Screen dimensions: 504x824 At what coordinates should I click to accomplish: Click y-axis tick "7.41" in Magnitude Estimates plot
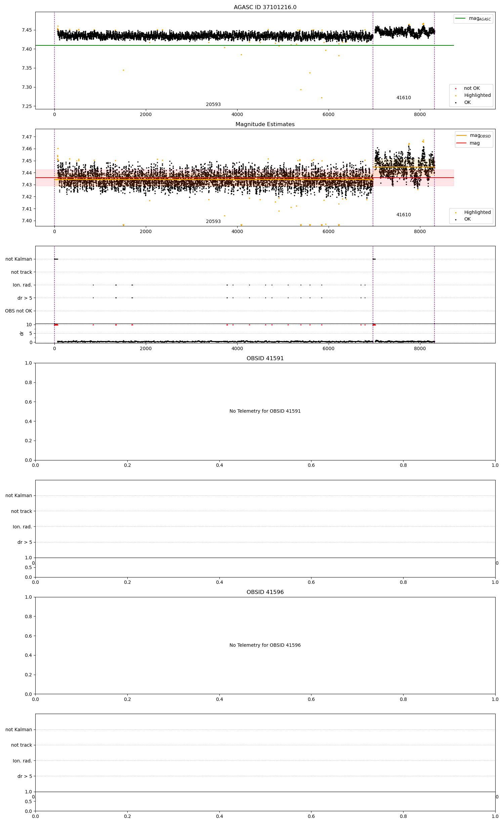click(x=27, y=209)
